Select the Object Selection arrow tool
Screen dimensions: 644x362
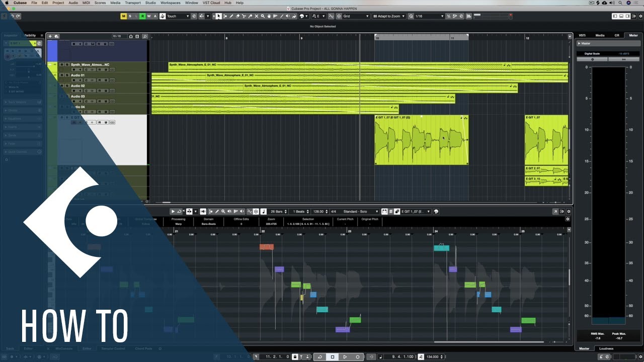[218, 16]
